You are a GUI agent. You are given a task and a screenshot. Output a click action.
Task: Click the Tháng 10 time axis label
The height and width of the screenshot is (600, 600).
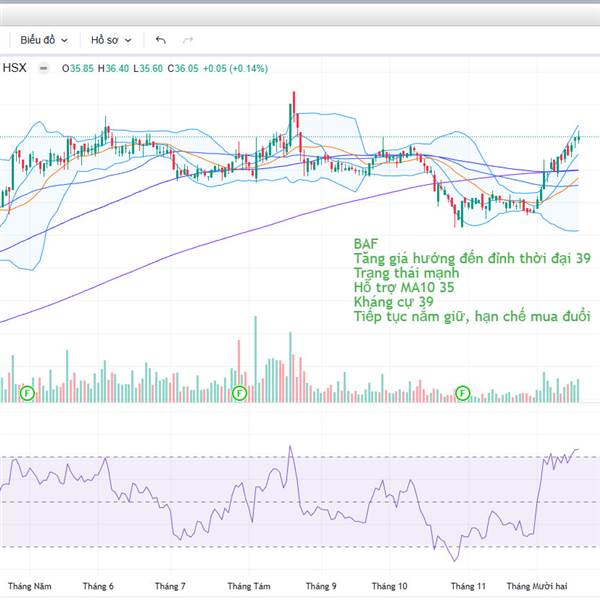point(390,586)
